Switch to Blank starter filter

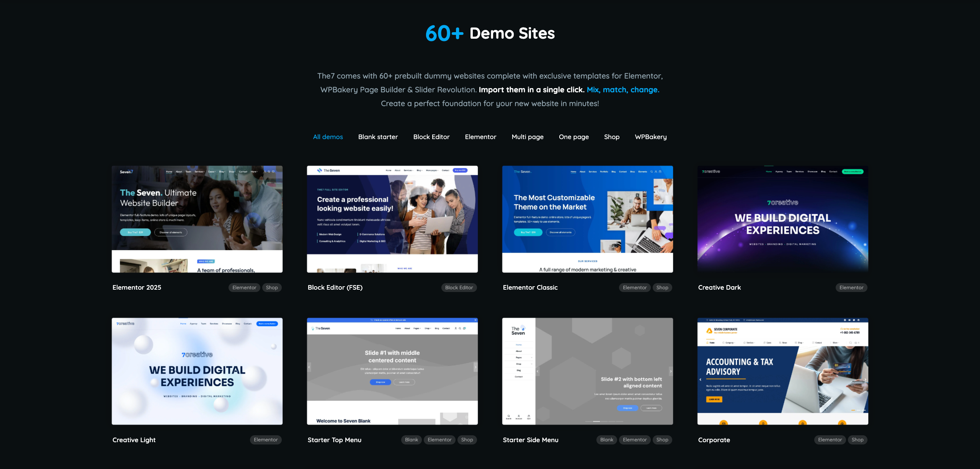tap(378, 137)
